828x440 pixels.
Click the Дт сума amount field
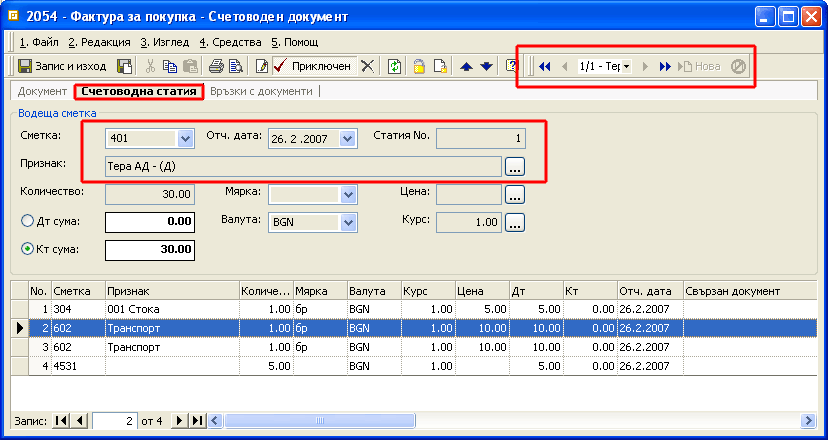click(x=150, y=222)
